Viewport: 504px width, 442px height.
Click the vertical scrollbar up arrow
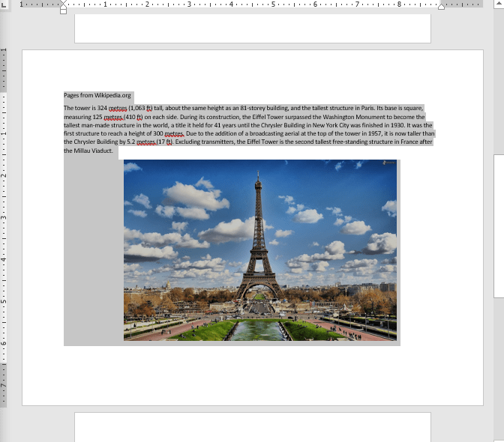pos(499,3)
